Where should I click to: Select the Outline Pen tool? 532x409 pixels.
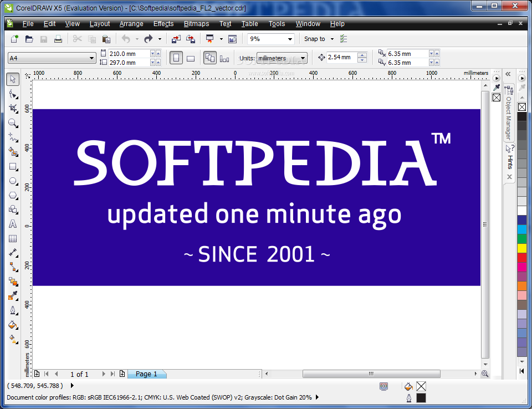pyautogui.click(x=13, y=310)
